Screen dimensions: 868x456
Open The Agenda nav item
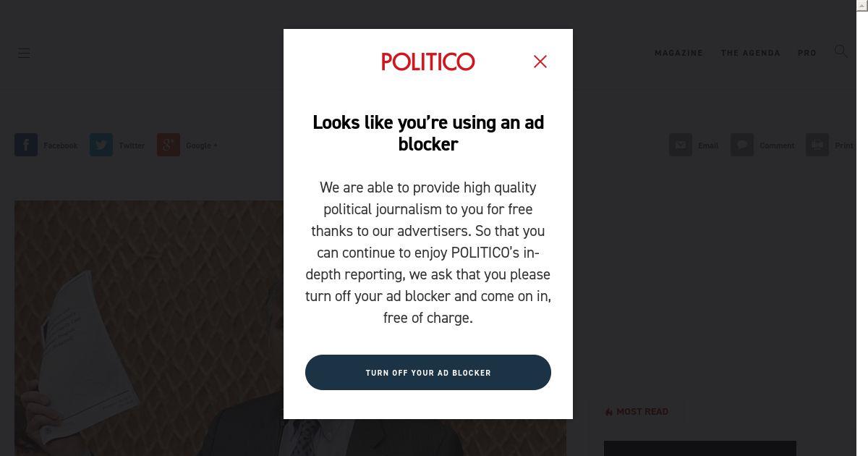751,53
